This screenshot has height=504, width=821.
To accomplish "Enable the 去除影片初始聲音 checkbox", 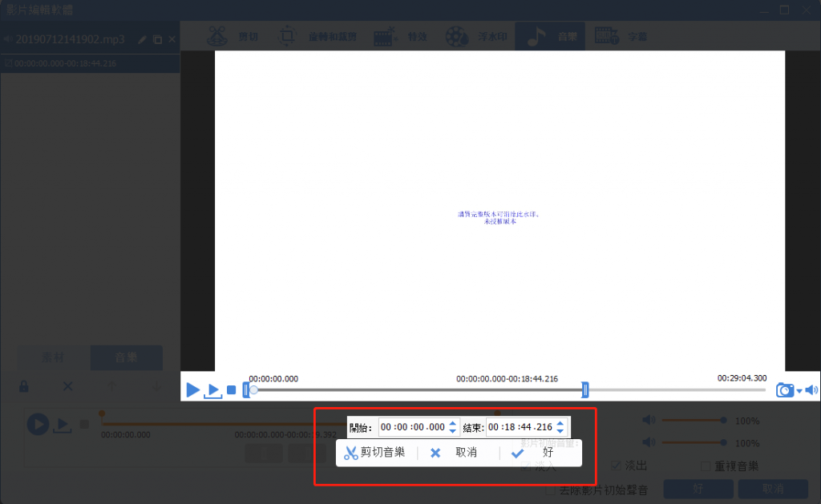I will click(550, 490).
